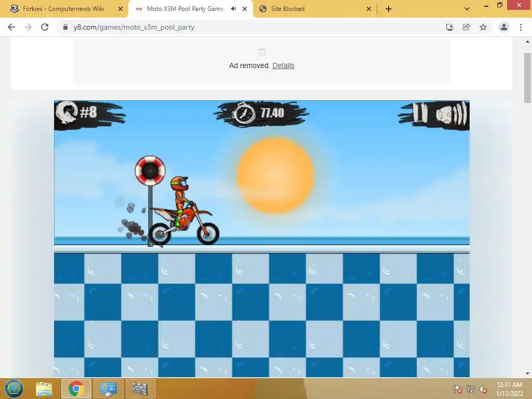Open the Chrome profile avatar menu

pos(504,27)
